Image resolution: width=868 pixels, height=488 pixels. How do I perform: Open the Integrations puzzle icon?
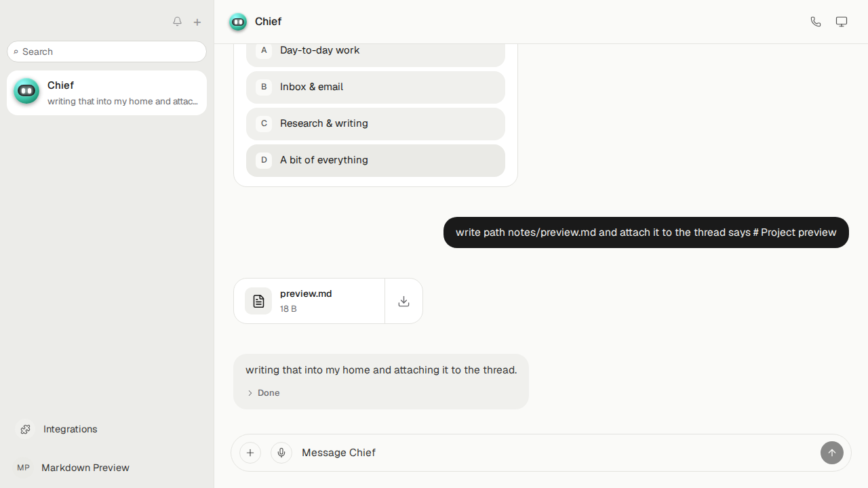[25, 429]
